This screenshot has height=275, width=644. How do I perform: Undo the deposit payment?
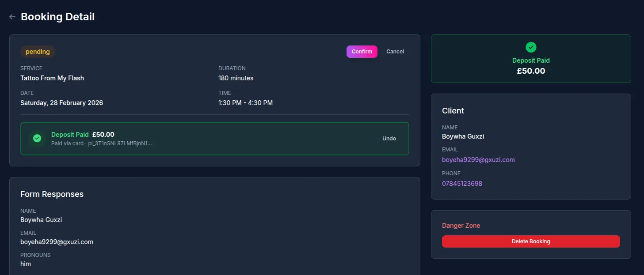[x=389, y=139]
